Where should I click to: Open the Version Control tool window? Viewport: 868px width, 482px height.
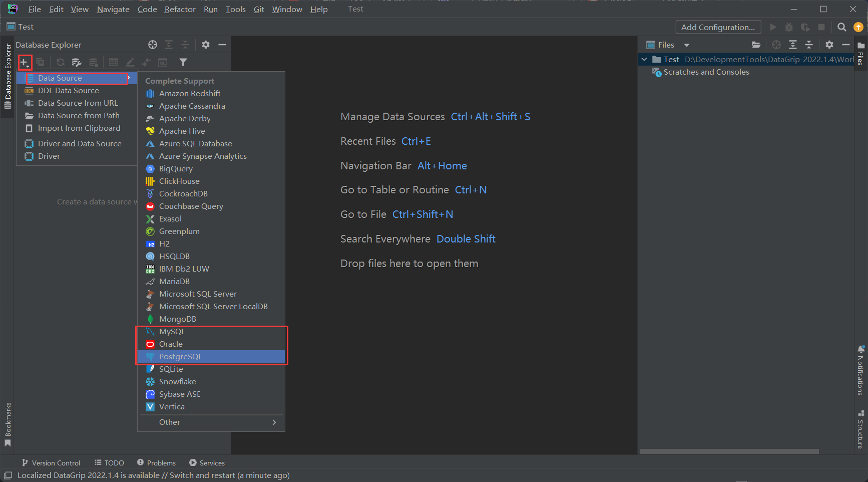tap(51, 463)
